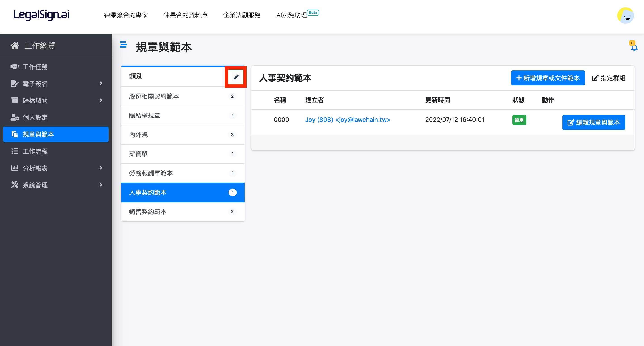The height and width of the screenshot is (346, 644).
Task: Open the notification bell icon
Action: pyautogui.click(x=634, y=47)
